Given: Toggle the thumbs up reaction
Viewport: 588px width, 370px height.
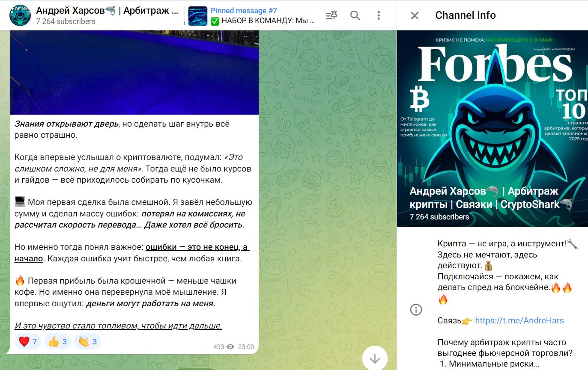Looking at the screenshot, I should click(57, 341).
